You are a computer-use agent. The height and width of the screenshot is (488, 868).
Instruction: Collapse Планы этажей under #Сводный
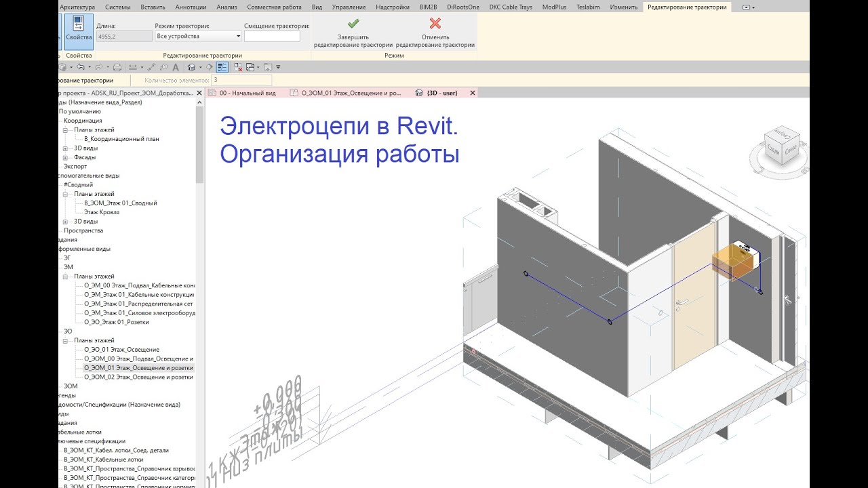[66, 194]
